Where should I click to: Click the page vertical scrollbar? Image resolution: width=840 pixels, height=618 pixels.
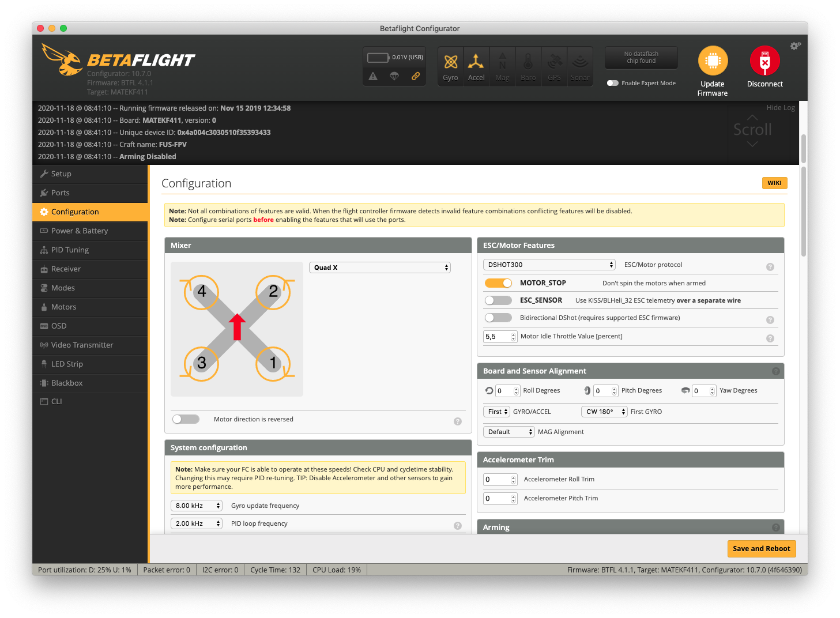click(804, 212)
